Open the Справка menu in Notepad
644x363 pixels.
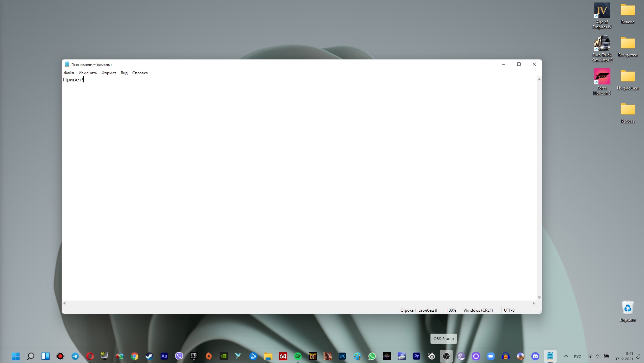[140, 73]
